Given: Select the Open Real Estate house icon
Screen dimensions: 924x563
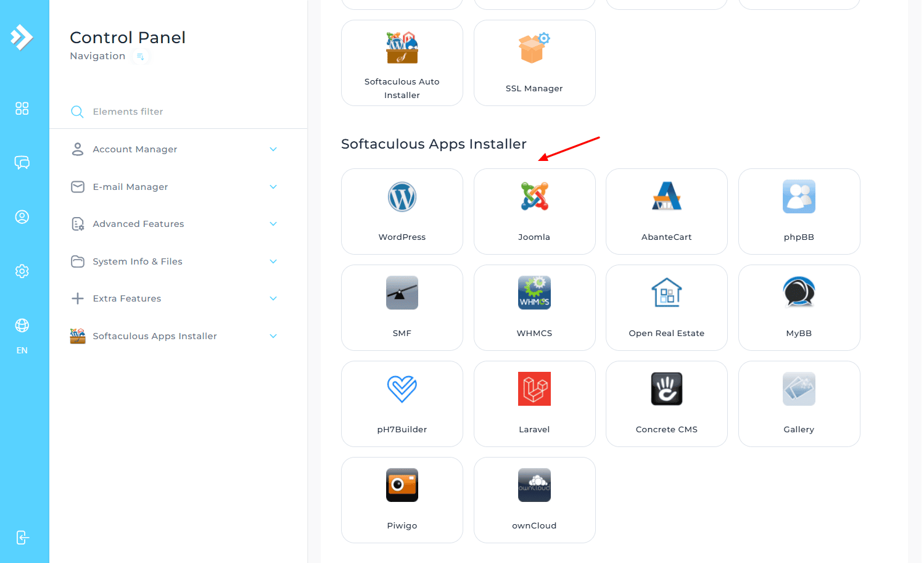Looking at the screenshot, I should point(667,293).
